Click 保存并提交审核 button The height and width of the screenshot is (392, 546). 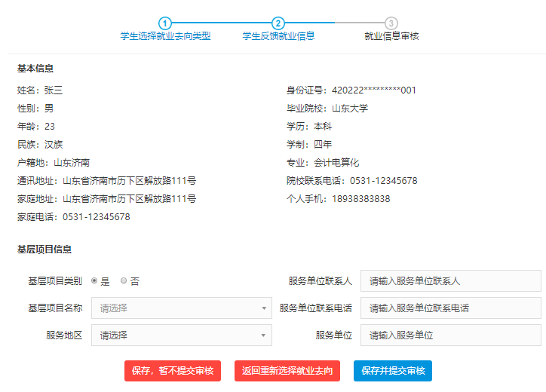393,371
